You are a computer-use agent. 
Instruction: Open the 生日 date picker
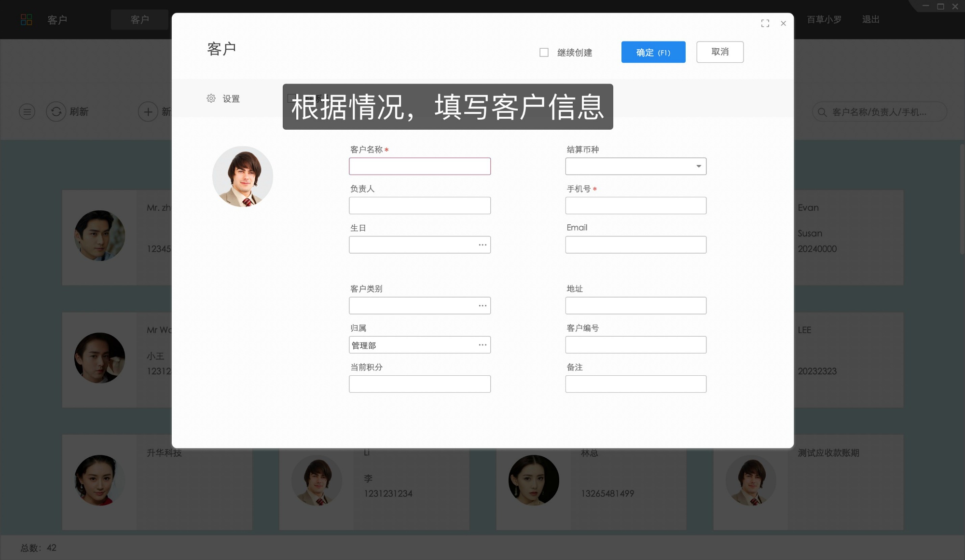tap(482, 245)
